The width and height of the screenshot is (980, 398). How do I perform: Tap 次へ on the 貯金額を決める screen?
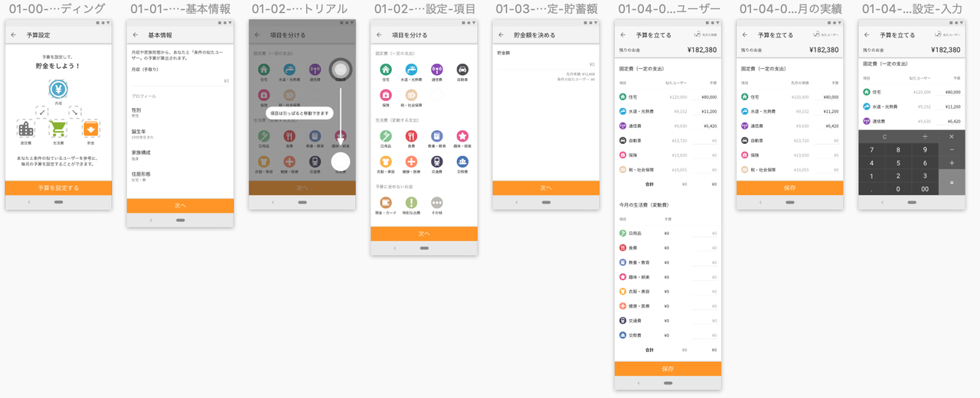tap(546, 188)
